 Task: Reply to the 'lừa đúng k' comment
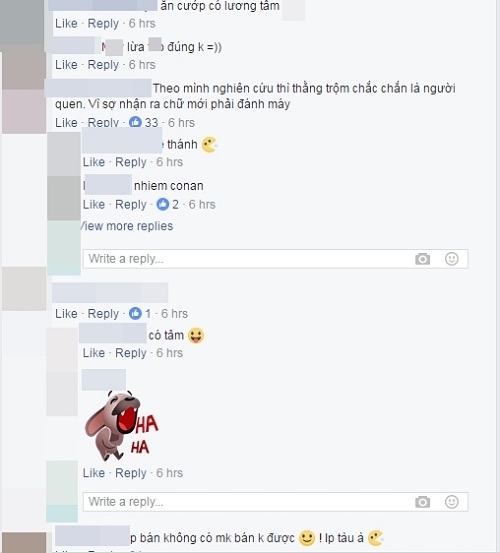tap(103, 65)
